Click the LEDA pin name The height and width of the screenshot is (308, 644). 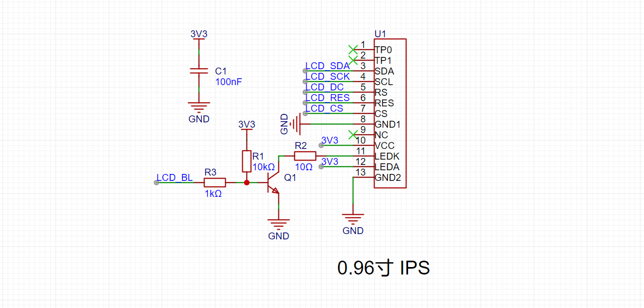click(x=387, y=167)
